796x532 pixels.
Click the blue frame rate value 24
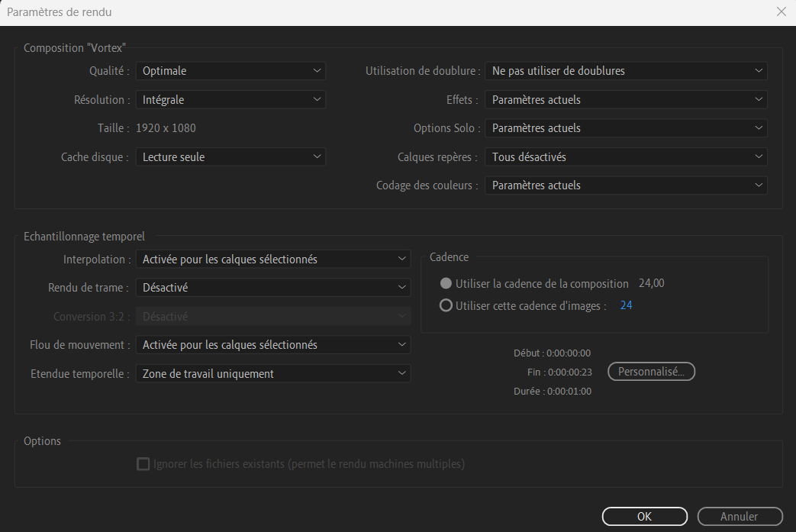tap(626, 306)
